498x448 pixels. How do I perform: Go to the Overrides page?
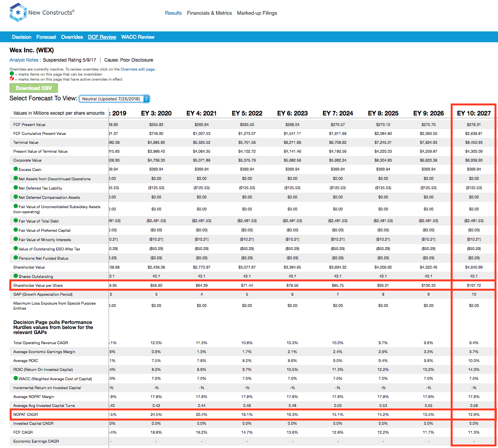tap(72, 37)
